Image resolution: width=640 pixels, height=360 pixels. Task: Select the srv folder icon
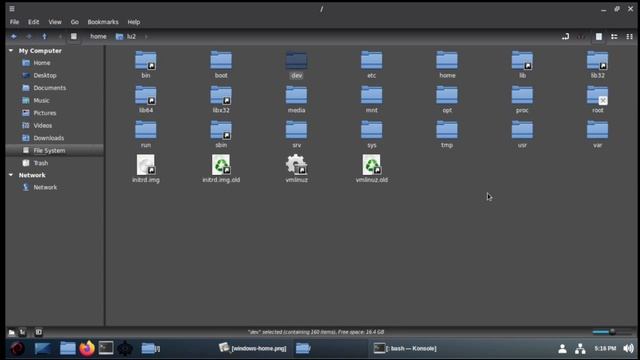point(296,130)
